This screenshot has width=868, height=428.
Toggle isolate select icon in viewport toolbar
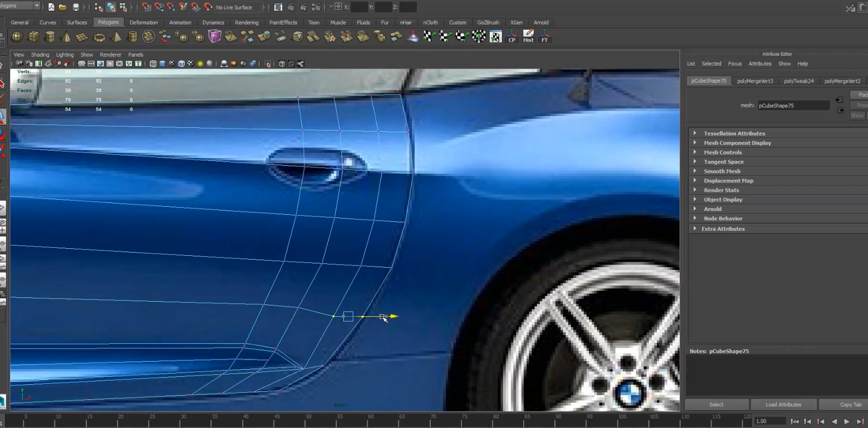click(x=268, y=64)
